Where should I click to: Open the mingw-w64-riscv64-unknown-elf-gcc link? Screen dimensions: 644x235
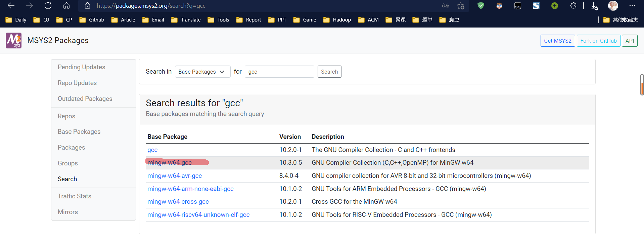[x=198, y=215]
